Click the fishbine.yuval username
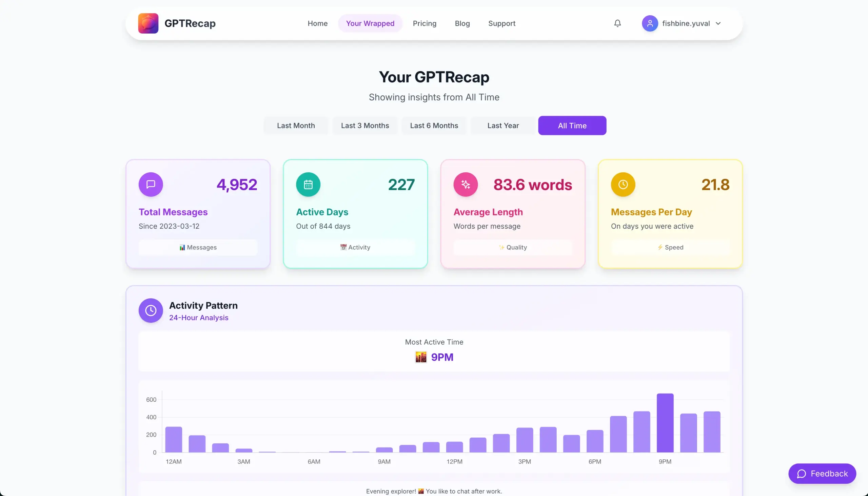 (686, 23)
